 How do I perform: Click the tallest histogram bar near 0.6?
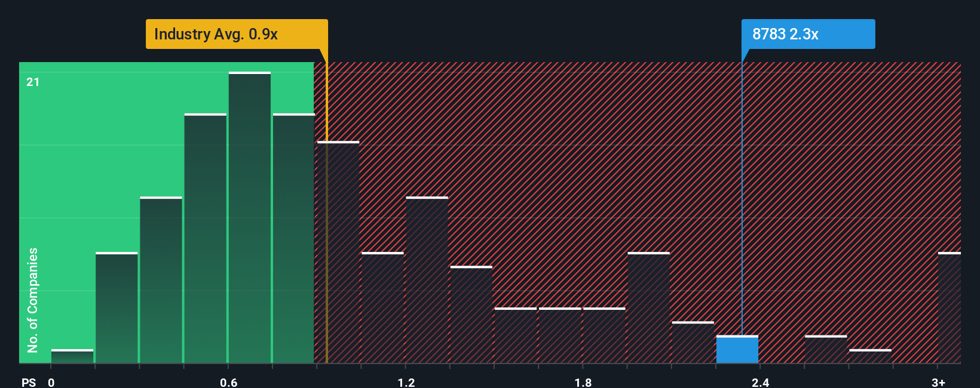click(x=250, y=217)
